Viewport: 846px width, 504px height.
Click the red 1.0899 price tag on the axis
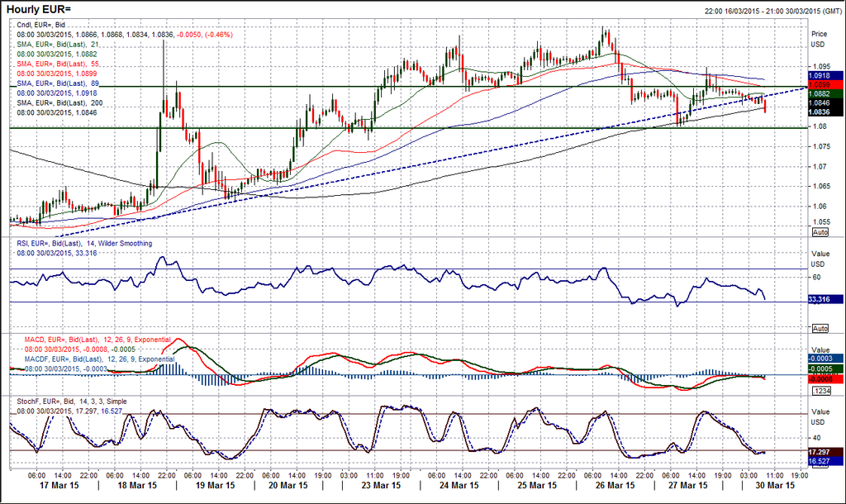[825, 85]
